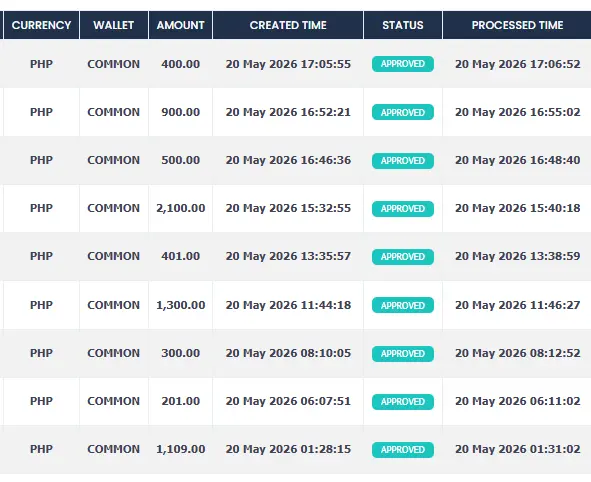Click processed time 20 May 2026 16:55:02
591x482 pixels.
[518, 112]
